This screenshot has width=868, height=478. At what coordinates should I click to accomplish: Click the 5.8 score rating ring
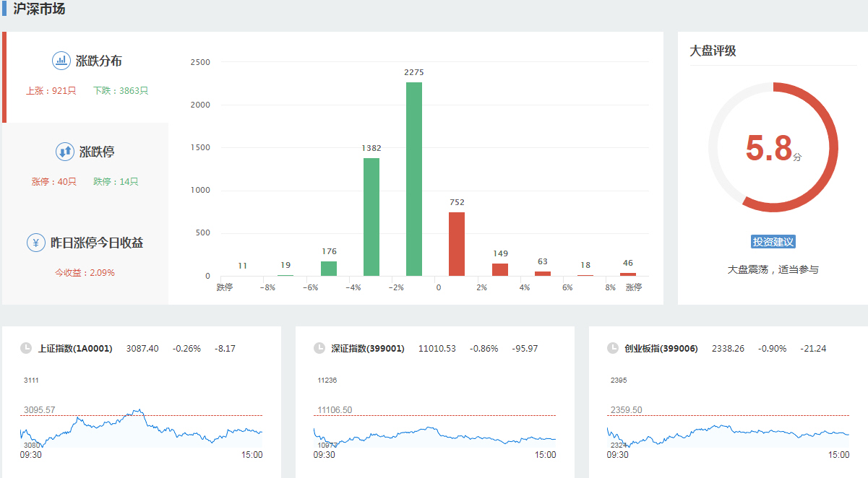click(773, 147)
